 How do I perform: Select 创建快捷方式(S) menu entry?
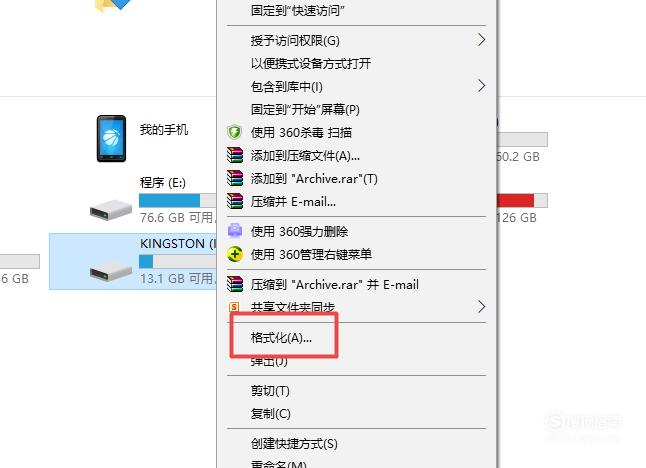(x=294, y=444)
